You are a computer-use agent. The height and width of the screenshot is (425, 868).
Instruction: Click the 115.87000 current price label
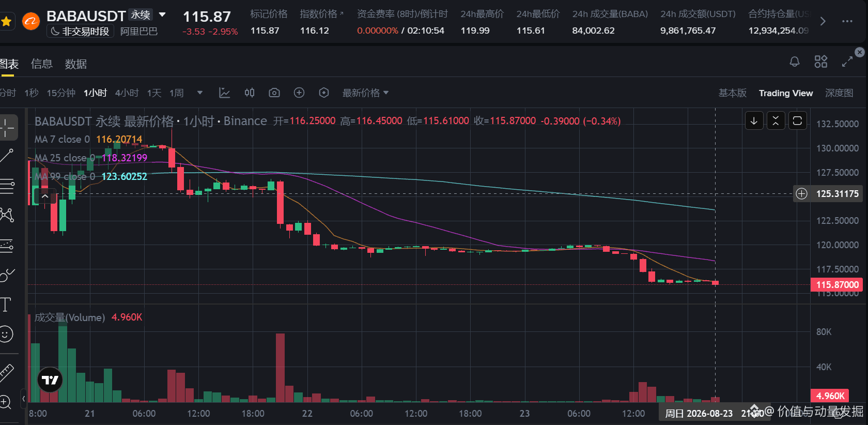(838, 284)
